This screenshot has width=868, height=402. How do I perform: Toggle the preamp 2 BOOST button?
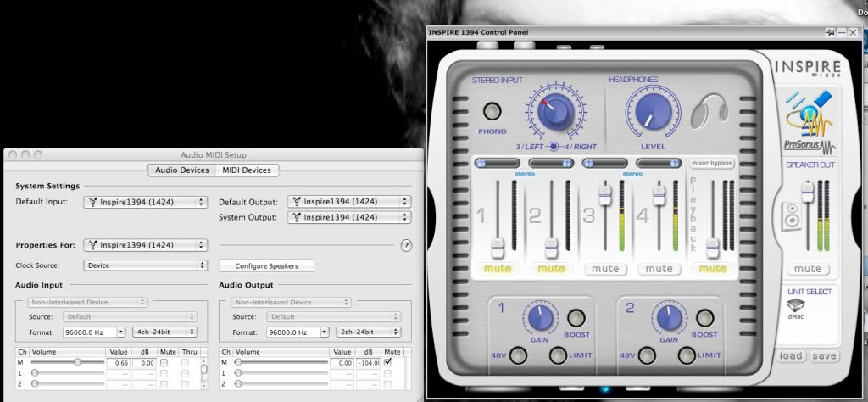pyautogui.click(x=704, y=318)
